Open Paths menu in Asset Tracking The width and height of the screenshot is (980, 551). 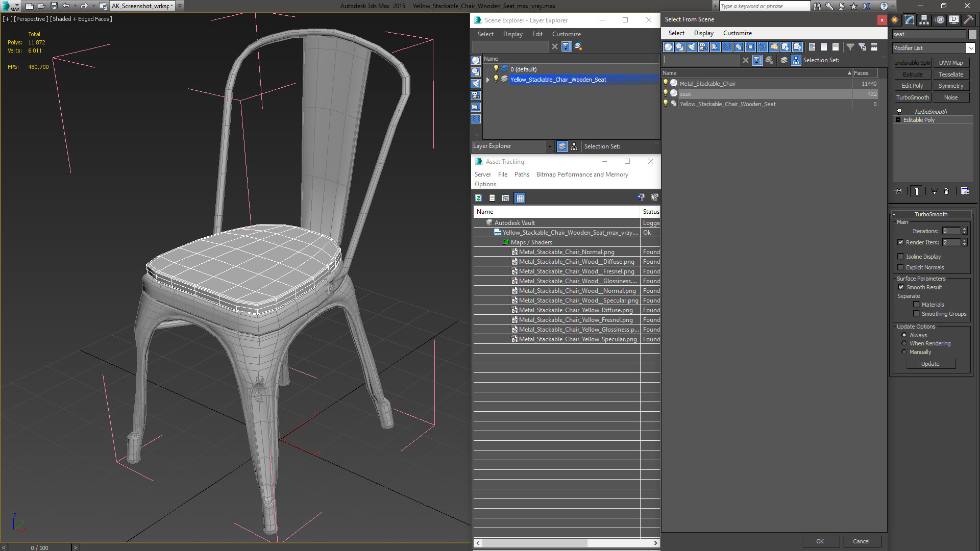click(x=522, y=174)
